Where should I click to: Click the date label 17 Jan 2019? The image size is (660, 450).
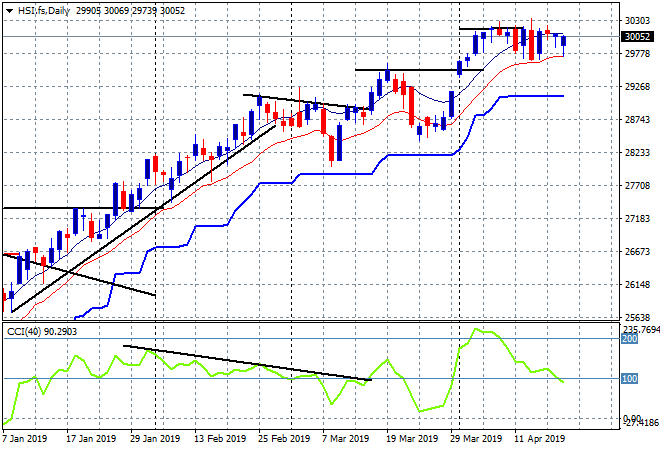91,439
